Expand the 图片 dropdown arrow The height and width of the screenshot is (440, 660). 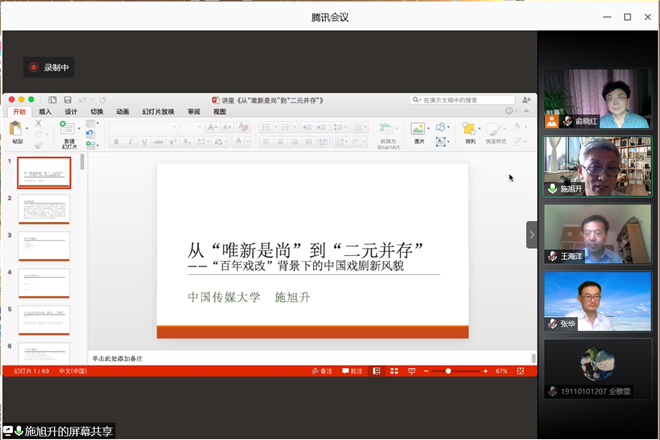430,129
